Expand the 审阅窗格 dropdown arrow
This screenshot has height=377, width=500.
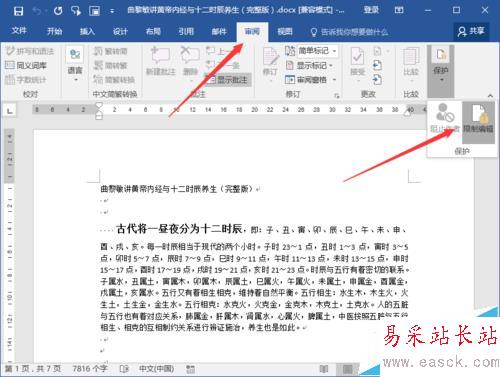(334, 80)
